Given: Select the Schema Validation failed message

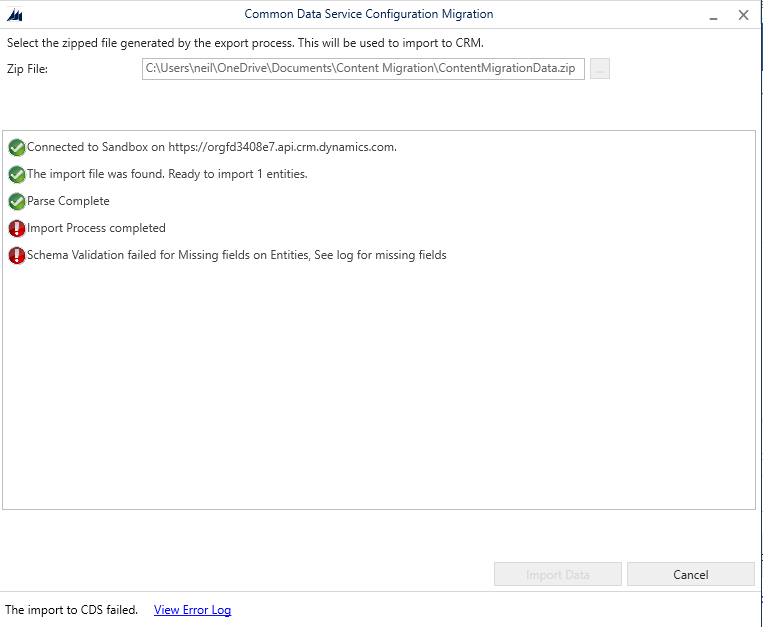Looking at the screenshot, I should tap(236, 255).
